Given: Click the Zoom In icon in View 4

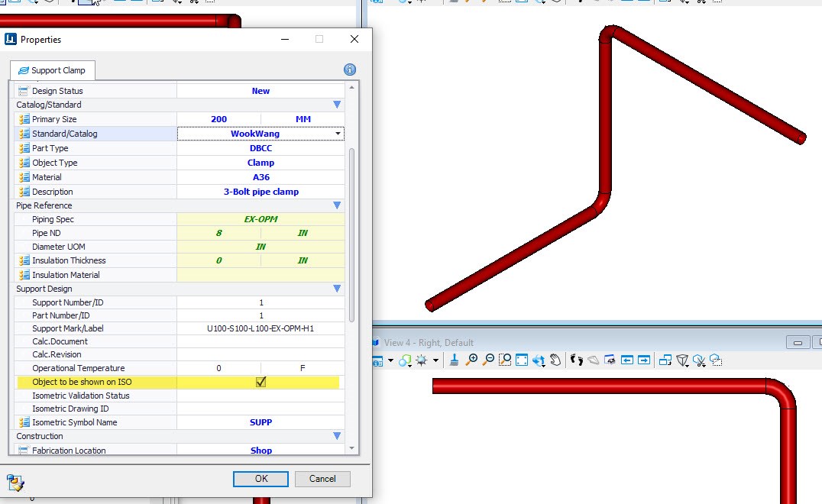Looking at the screenshot, I should tap(473, 360).
